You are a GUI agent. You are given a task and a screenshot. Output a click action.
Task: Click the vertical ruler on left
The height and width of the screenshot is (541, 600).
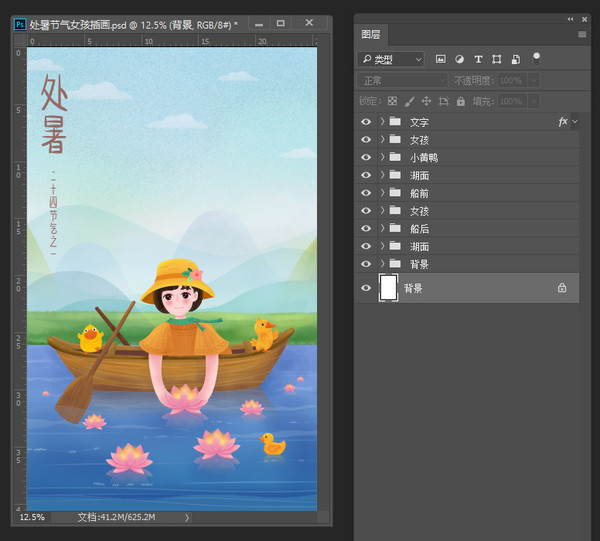[x=20, y=279]
